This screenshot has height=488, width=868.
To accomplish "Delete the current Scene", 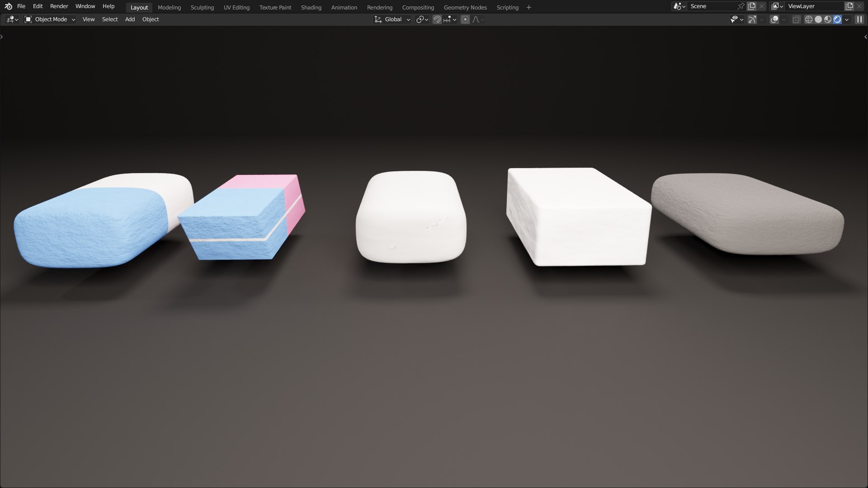I will pyautogui.click(x=762, y=6).
